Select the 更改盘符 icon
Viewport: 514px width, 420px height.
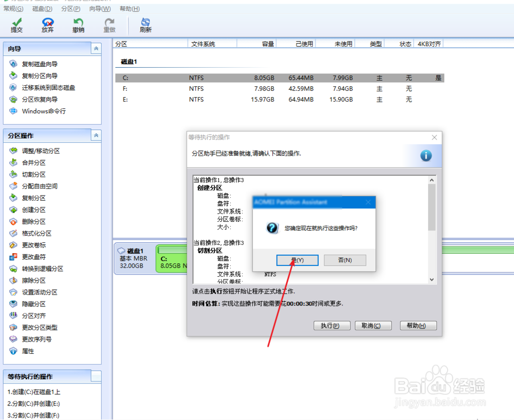(x=13, y=257)
